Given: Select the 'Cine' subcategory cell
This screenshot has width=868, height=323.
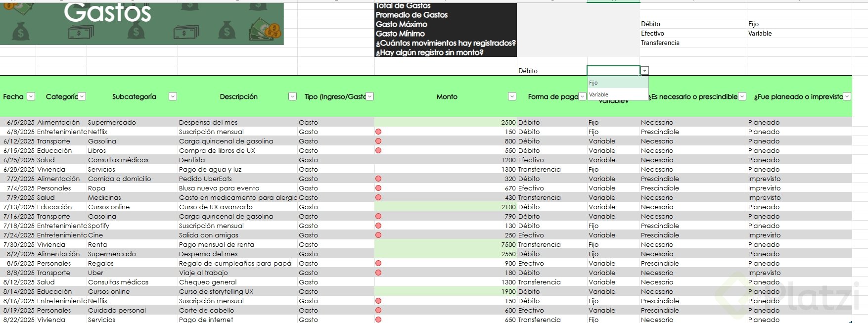Looking at the screenshot, I should tap(132, 235).
